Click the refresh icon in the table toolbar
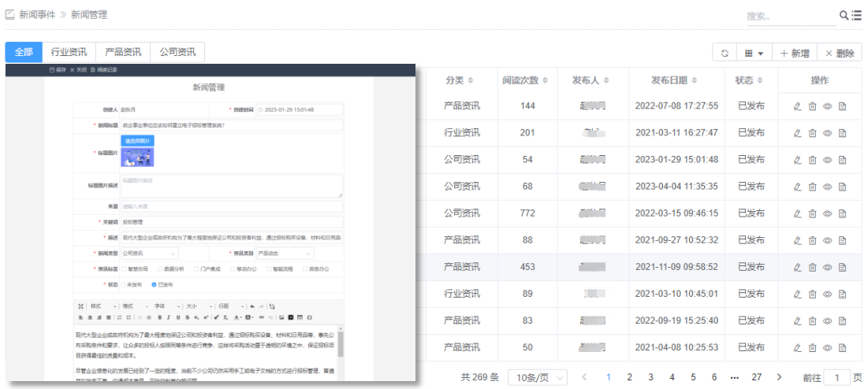This screenshot has height=389, width=868. tap(725, 53)
